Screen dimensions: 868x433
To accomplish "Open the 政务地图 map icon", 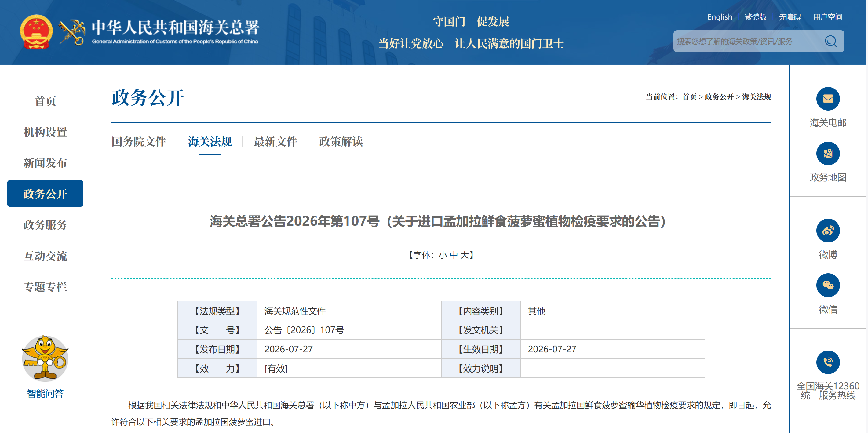I will click(828, 153).
